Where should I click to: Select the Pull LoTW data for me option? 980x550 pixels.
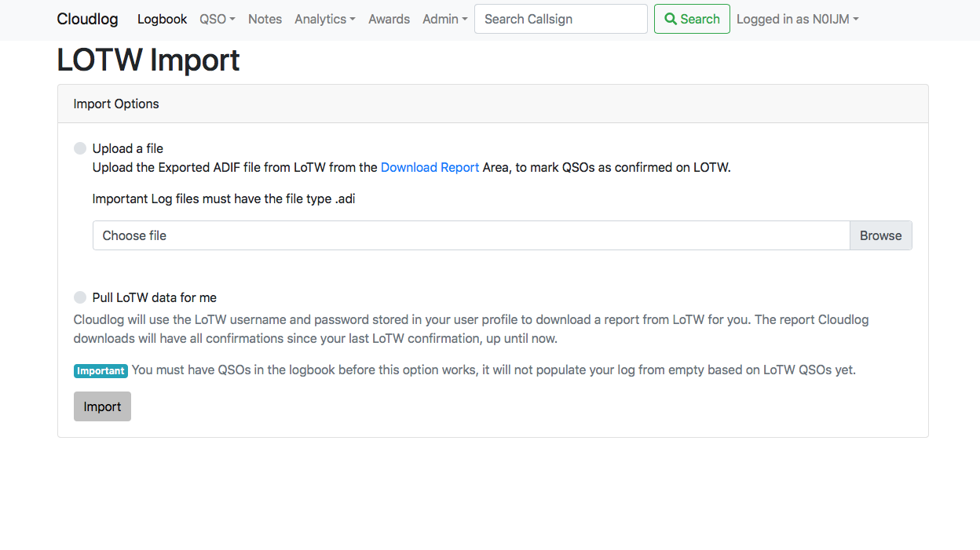tap(80, 297)
